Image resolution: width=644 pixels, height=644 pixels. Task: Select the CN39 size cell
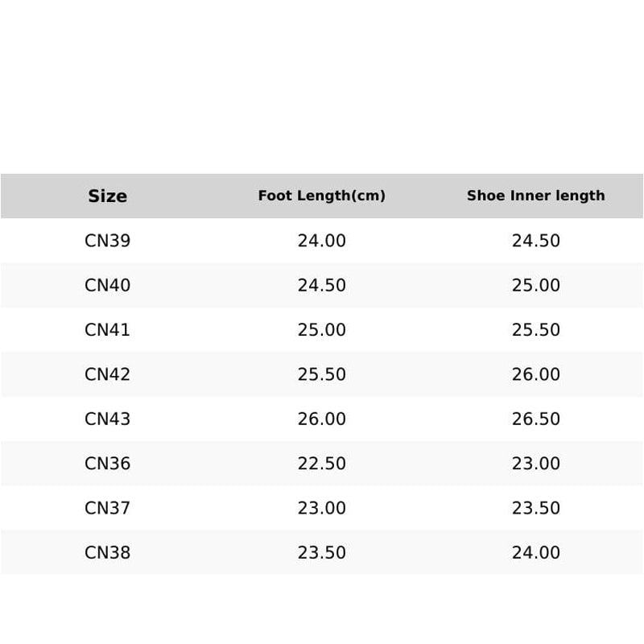tap(108, 241)
